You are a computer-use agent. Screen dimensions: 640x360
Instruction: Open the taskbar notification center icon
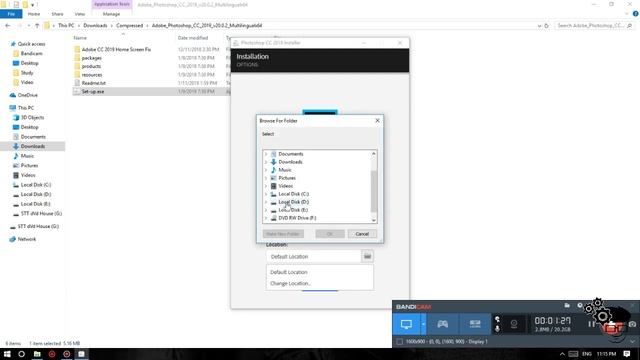[627, 354]
